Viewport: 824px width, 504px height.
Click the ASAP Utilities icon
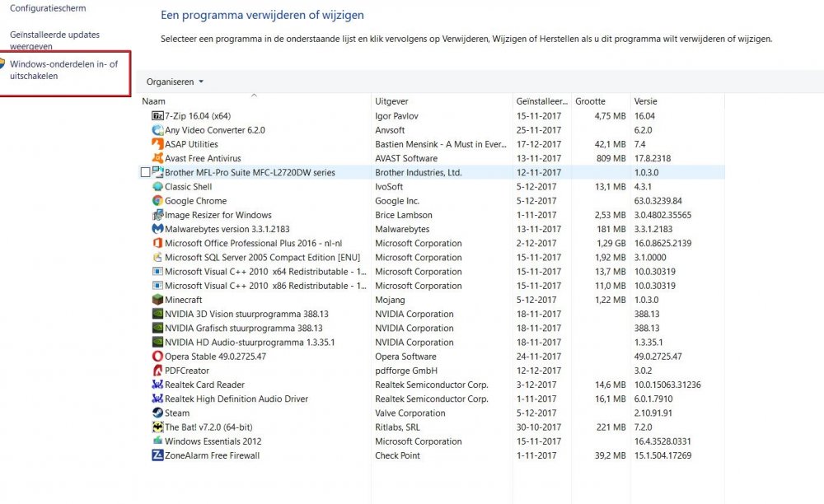157,144
